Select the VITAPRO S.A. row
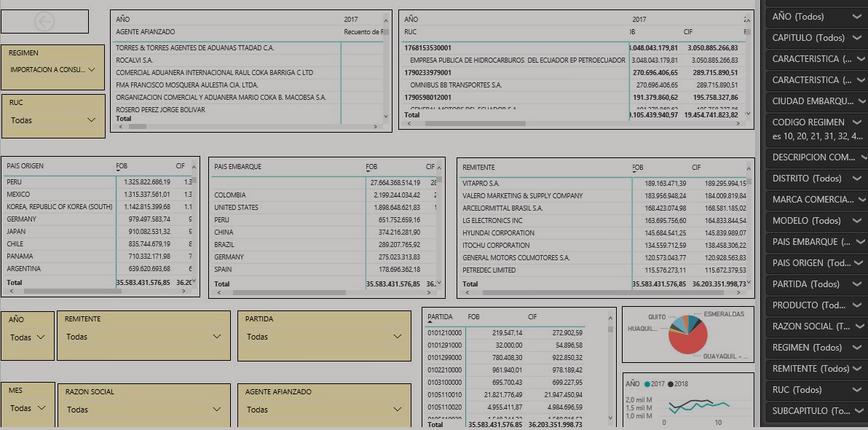This screenshot has width=868, height=430. (604, 184)
